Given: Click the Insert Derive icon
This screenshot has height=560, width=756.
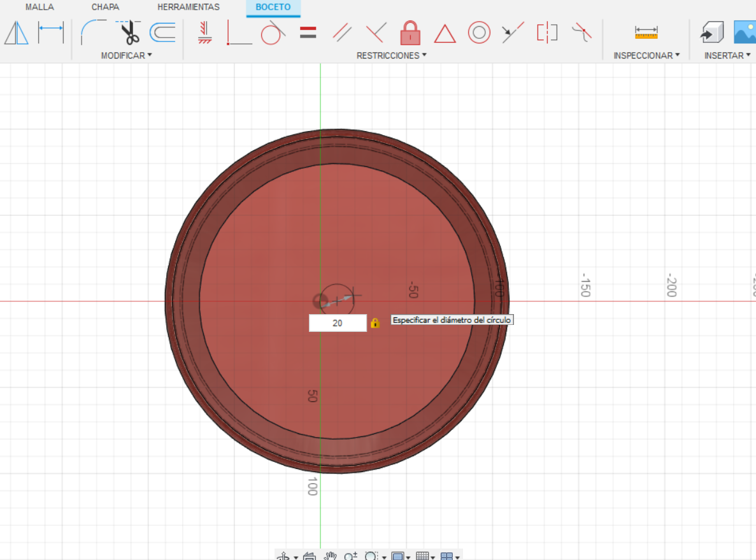Looking at the screenshot, I should coord(712,32).
